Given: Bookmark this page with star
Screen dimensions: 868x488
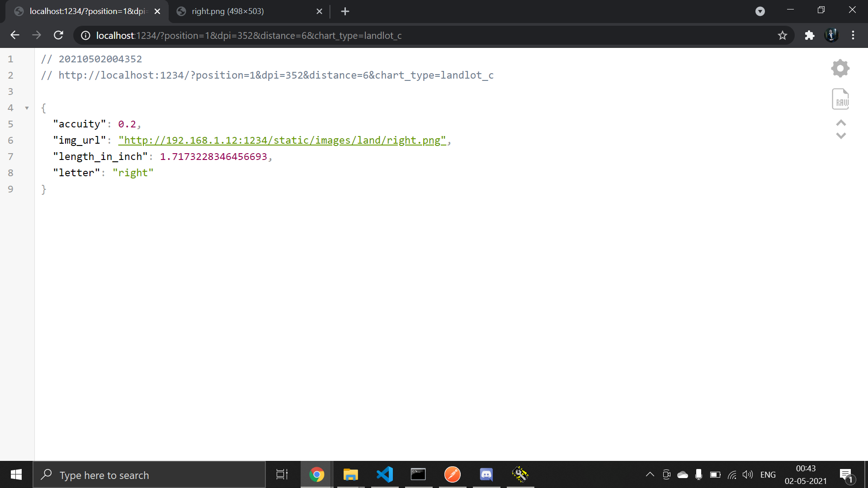Looking at the screenshot, I should click(783, 35).
